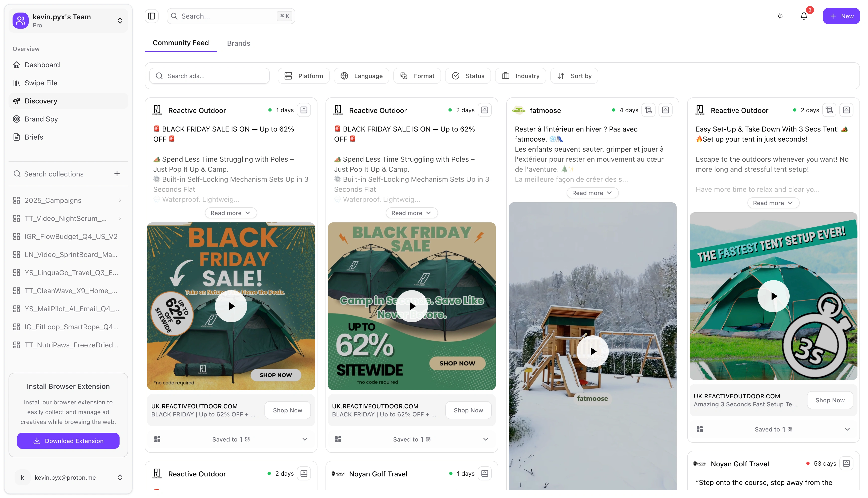Viewport: 868px width, 498px height.
Task: Click transcript icon on fatmoose ad
Action: click(x=648, y=110)
